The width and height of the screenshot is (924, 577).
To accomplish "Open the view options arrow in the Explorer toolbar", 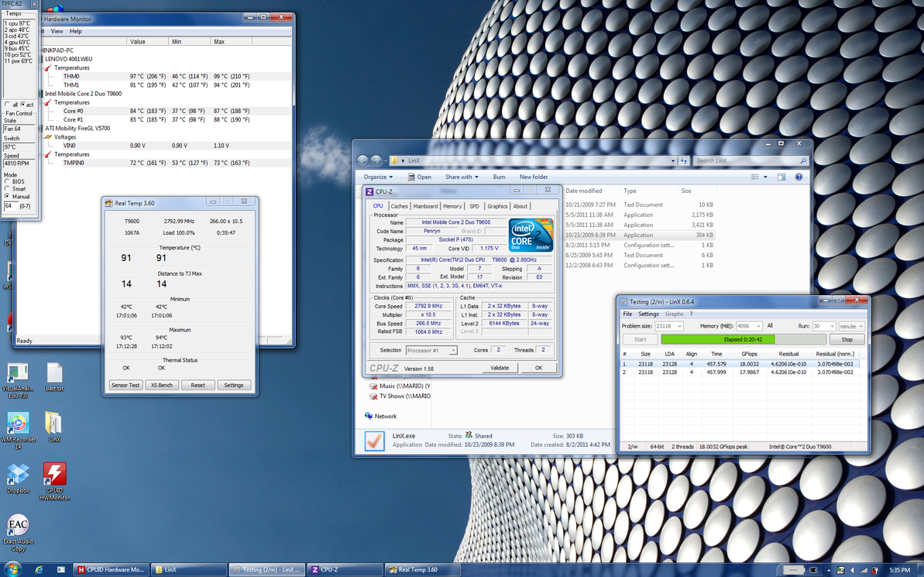I will [765, 177].
